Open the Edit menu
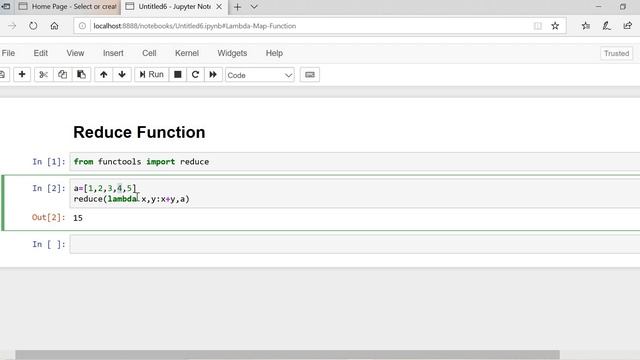Viewport: 640px width, 360px height. coord(40,53)
